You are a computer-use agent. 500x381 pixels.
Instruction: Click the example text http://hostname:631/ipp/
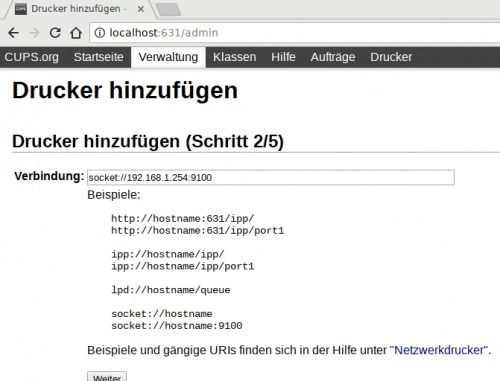183,219
